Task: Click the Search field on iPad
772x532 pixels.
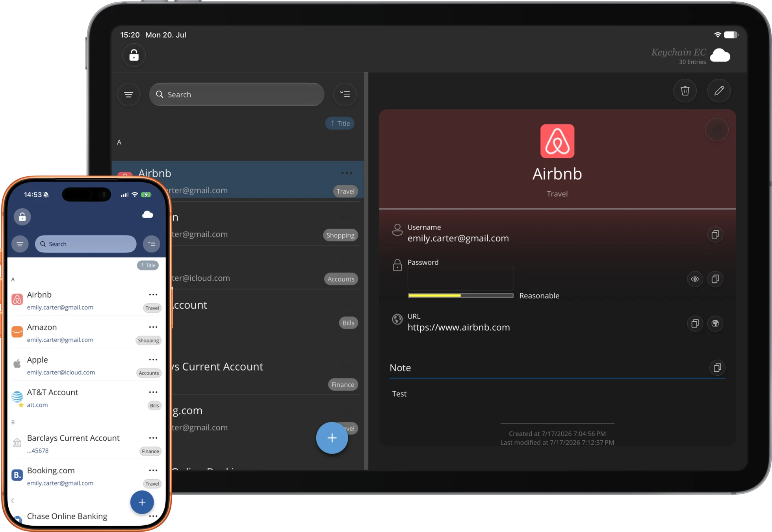Action: (237, 95)
